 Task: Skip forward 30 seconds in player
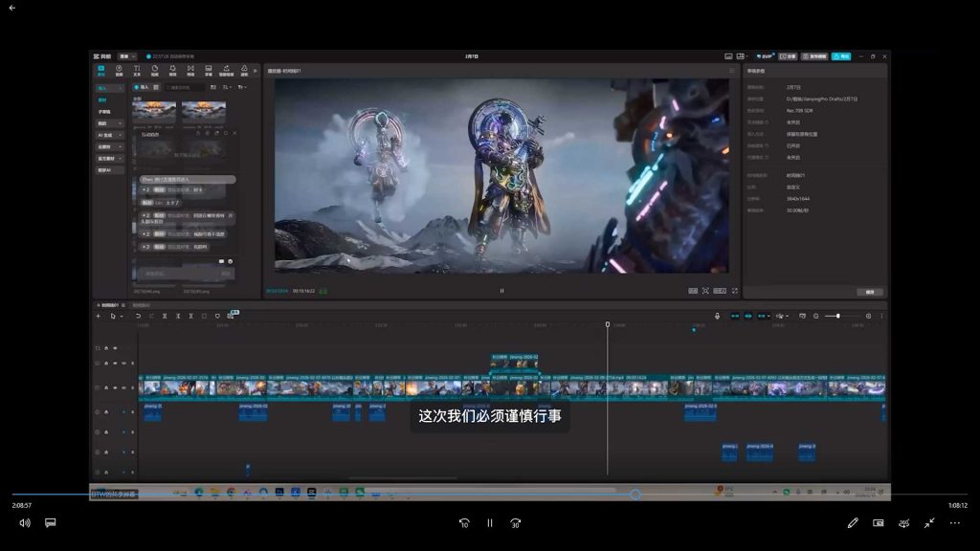516,523
